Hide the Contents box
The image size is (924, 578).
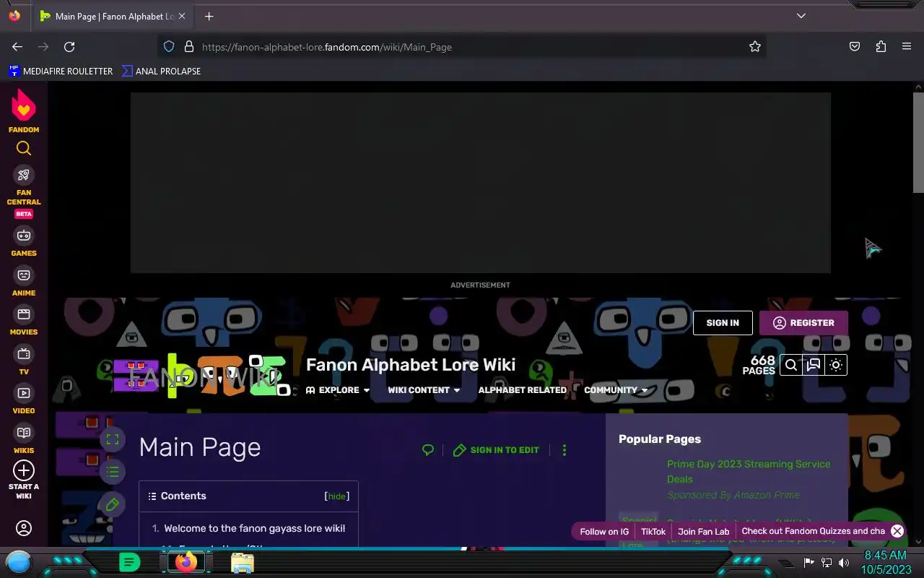[x=336, y=496]
